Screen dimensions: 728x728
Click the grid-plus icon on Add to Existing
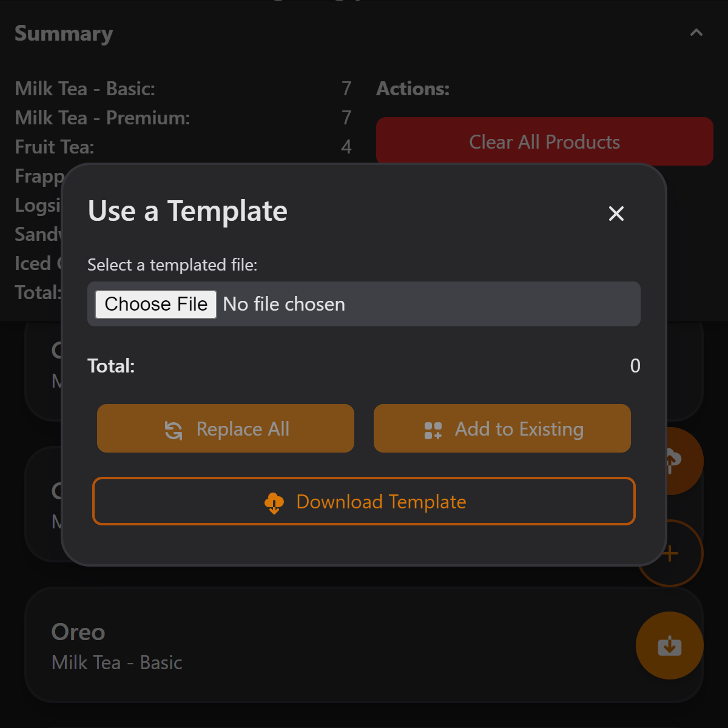(x=433, y=430)
